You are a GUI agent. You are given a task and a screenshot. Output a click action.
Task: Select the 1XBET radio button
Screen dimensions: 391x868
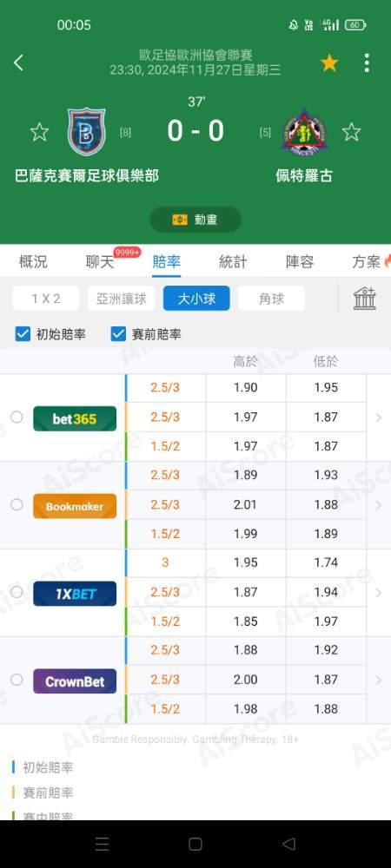17,592
